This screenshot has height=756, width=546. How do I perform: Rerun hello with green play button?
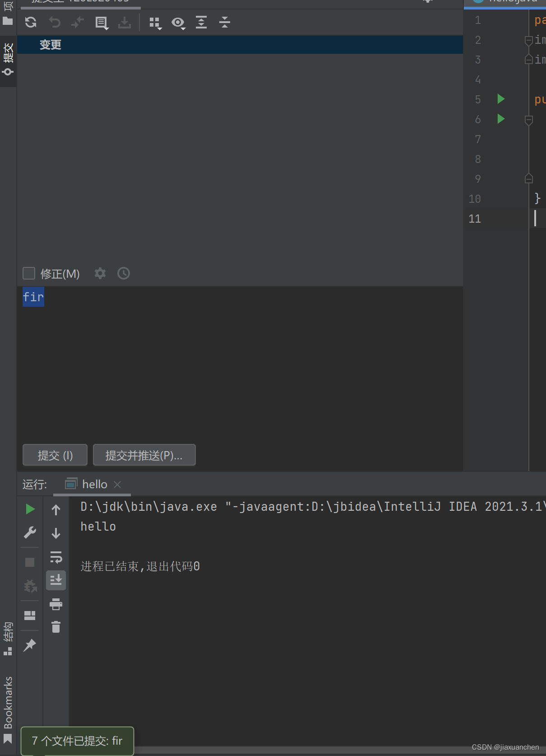pyautogui.click(x=30, y=509)
